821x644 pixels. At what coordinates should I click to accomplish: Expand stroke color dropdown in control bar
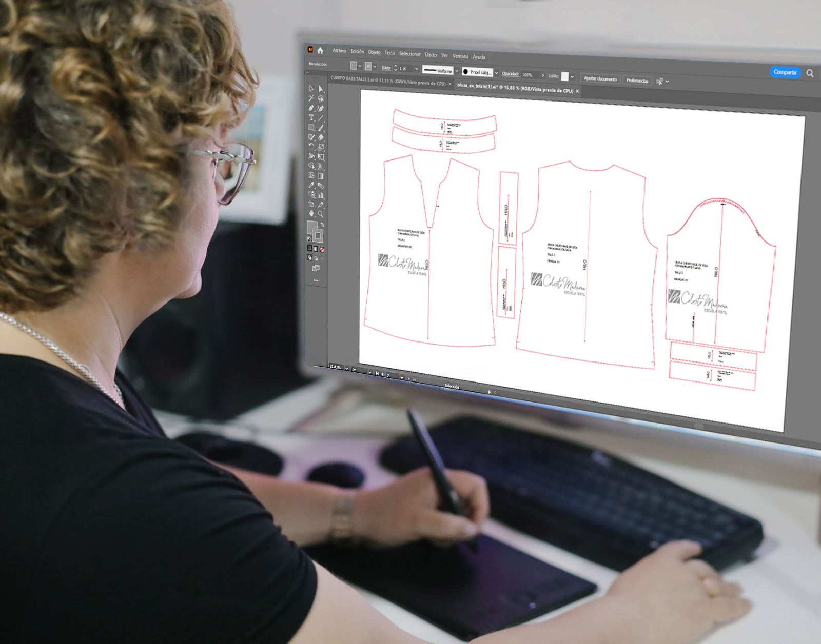(375, 66)
